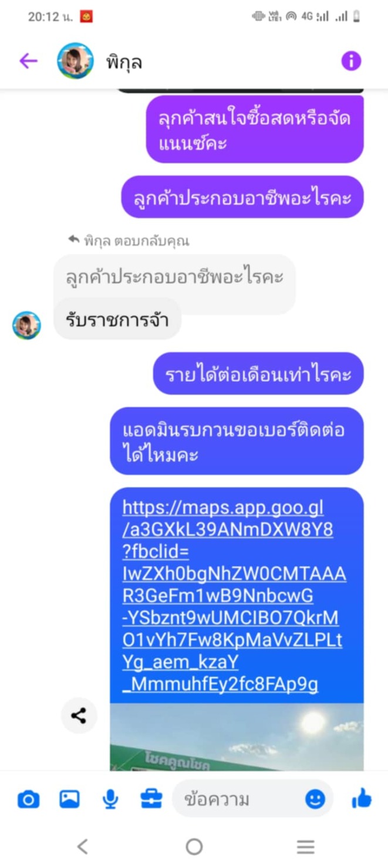
Task: Tap Android recent apps button
Action: (x=306, y=846)
